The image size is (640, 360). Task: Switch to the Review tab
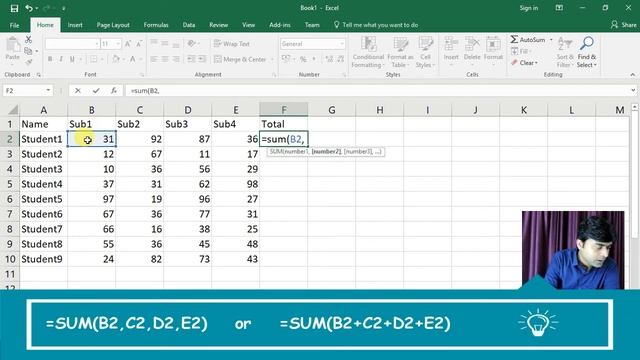tap(219, 25)
